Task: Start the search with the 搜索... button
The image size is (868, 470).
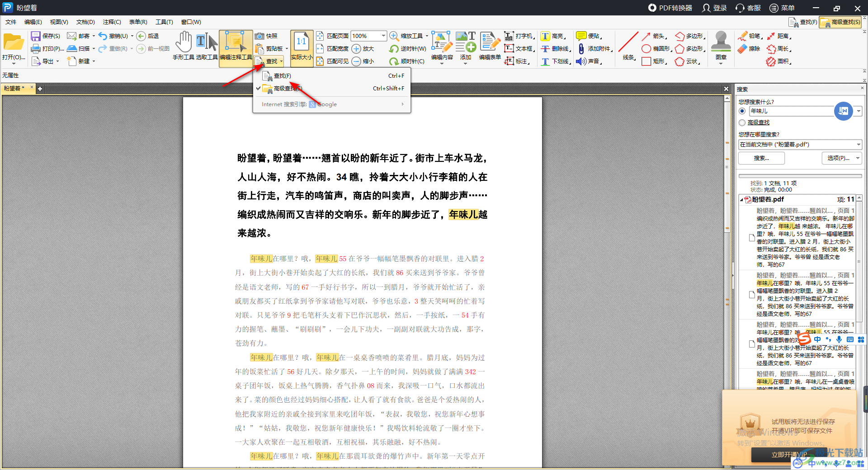Action: [761, 158]
